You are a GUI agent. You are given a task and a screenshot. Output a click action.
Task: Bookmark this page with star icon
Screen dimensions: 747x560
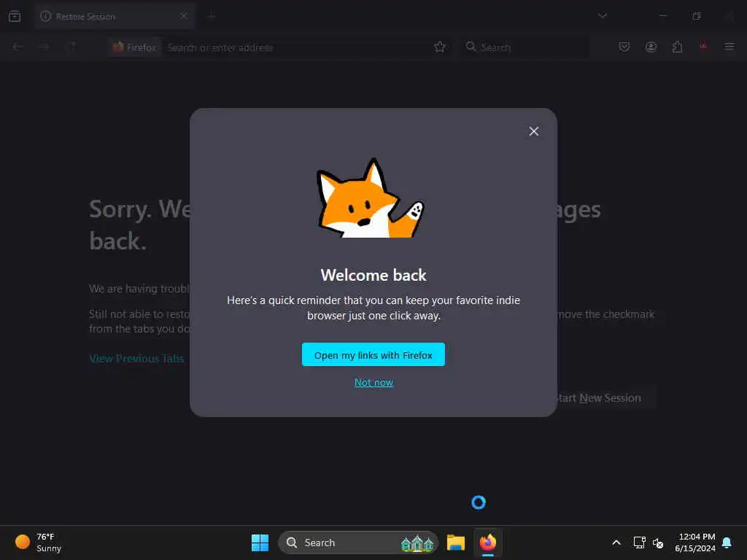coord(440,47)
